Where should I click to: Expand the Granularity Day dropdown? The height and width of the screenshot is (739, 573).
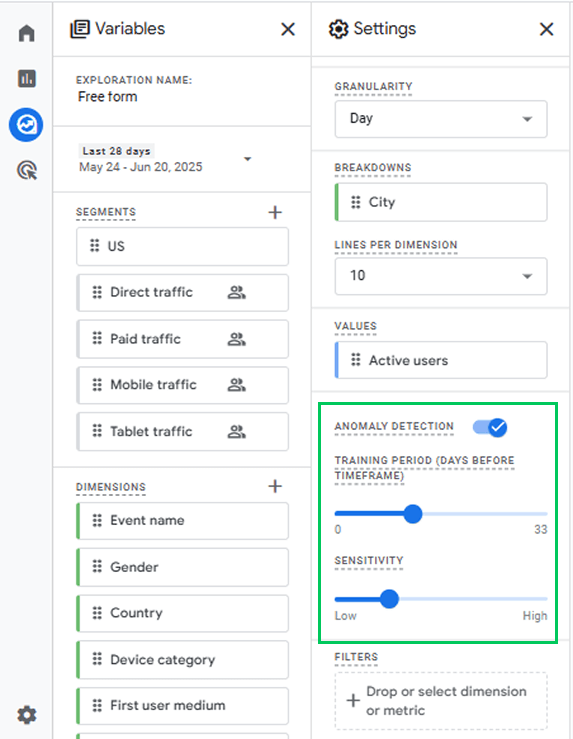tap(441, 119)
